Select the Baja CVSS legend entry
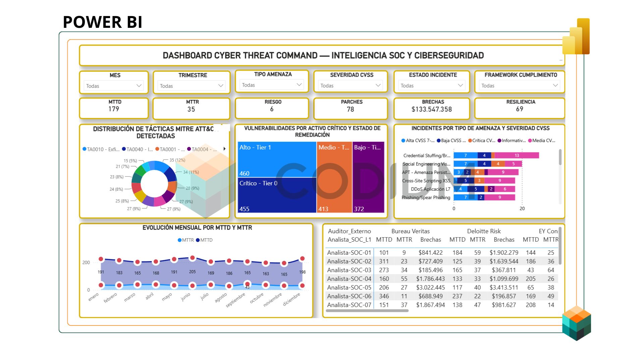Image resolution: width=644 pixels, height=362 pixels. [451, 140]
